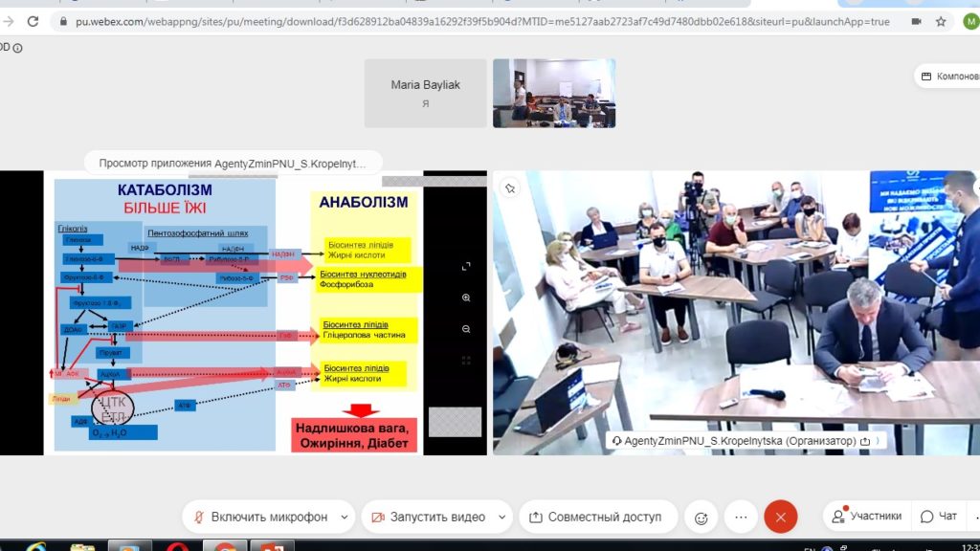Open the reactions smiley icon
This screenshot has height=551, width=980.
click(702, 518)
